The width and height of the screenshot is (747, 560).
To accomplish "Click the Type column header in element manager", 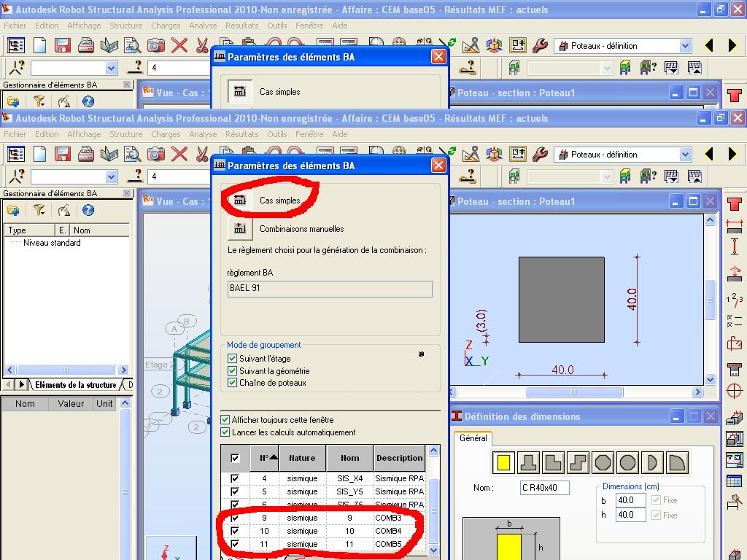I will 29,230.
